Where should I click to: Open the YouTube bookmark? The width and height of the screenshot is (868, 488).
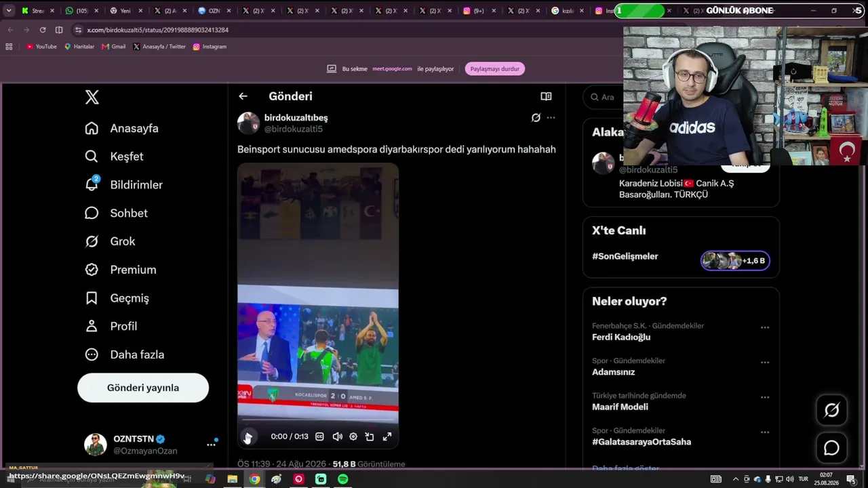coord(41,47)
